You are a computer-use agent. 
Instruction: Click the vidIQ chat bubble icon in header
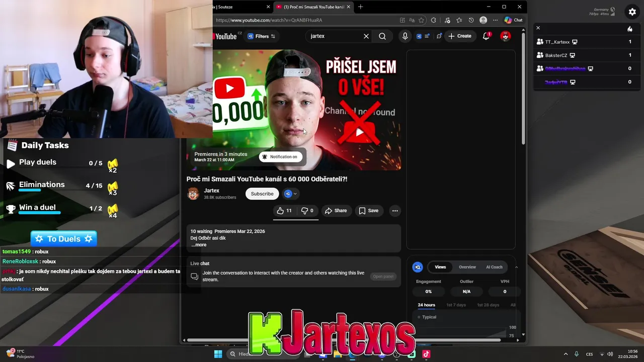point(439,36)
